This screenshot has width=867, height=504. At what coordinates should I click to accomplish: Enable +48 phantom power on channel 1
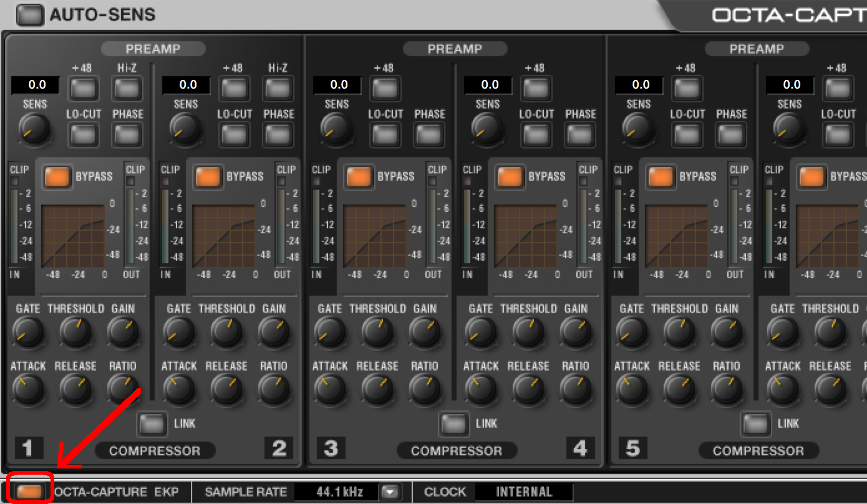point(83,89)
